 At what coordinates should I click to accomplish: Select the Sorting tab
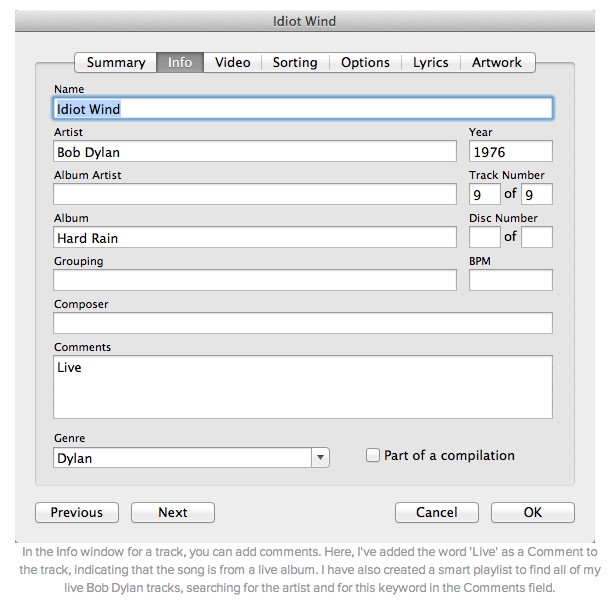295,62
